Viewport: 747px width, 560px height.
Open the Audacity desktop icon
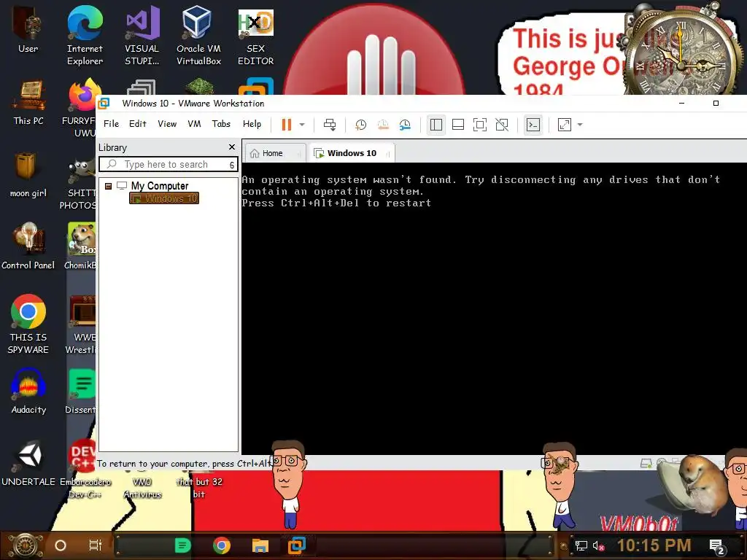(28, 392)
